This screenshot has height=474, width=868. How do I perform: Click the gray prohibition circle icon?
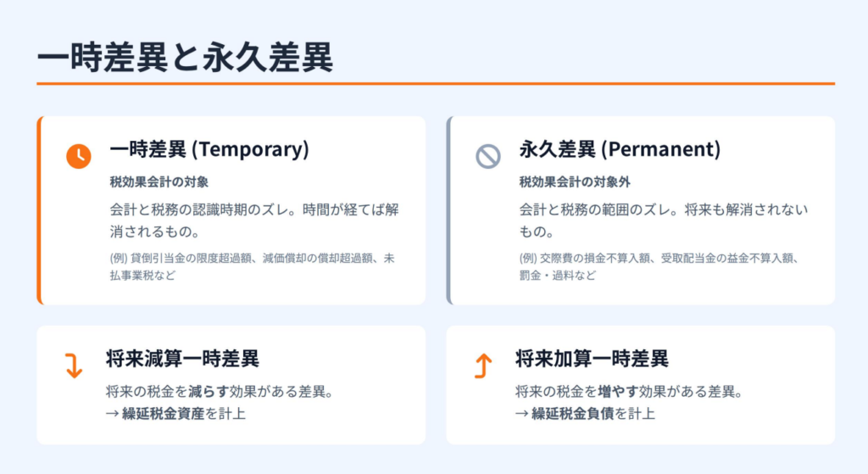point(487,156)
